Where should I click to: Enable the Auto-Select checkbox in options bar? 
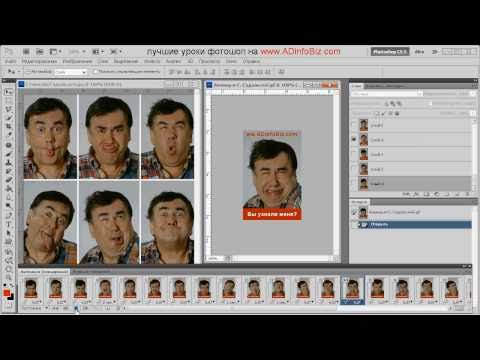coord(28,72)
